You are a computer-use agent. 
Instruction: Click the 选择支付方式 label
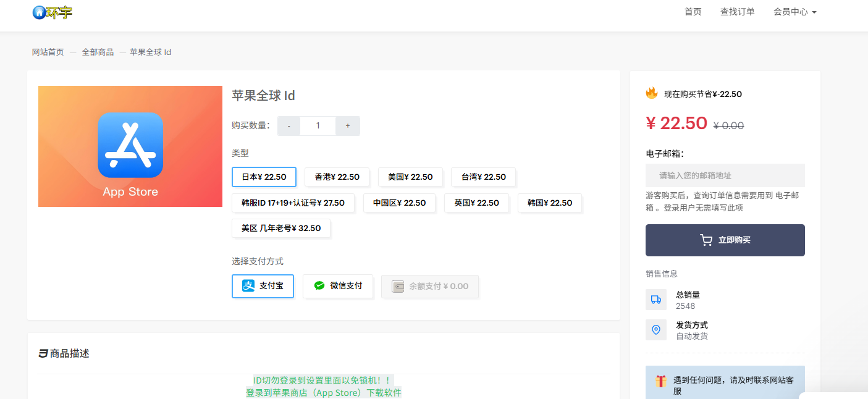click(258, 261)
